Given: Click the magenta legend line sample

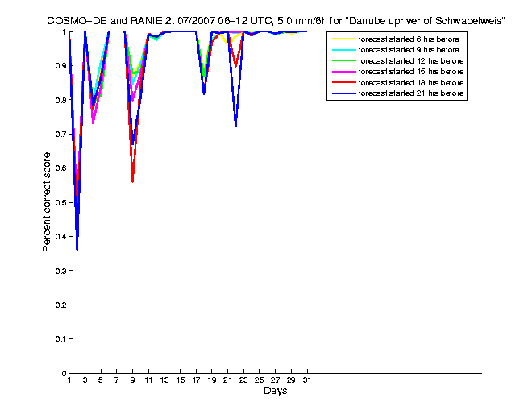Looking at the screenshot, I should point(344,72).
